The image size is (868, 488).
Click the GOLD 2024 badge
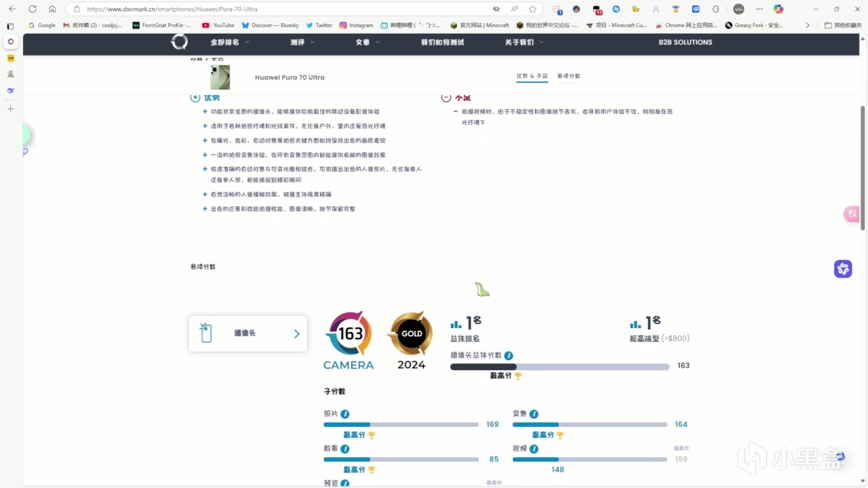coord(410,340)
